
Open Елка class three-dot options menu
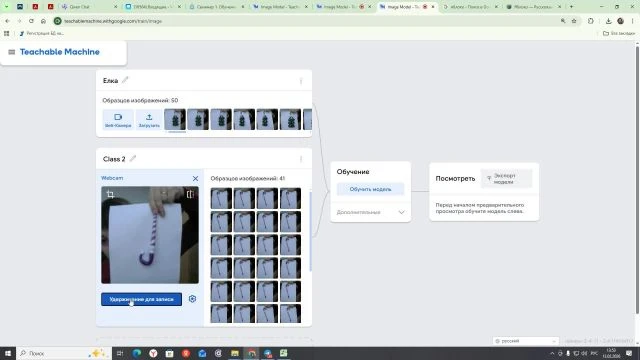(x=301, y=81)
